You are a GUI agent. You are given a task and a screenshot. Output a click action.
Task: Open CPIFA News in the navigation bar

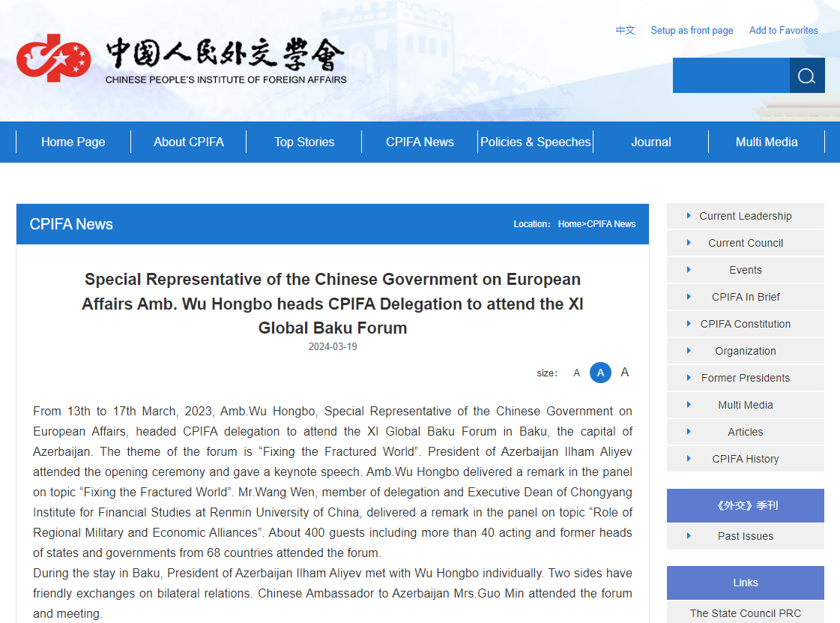(420, 142)
